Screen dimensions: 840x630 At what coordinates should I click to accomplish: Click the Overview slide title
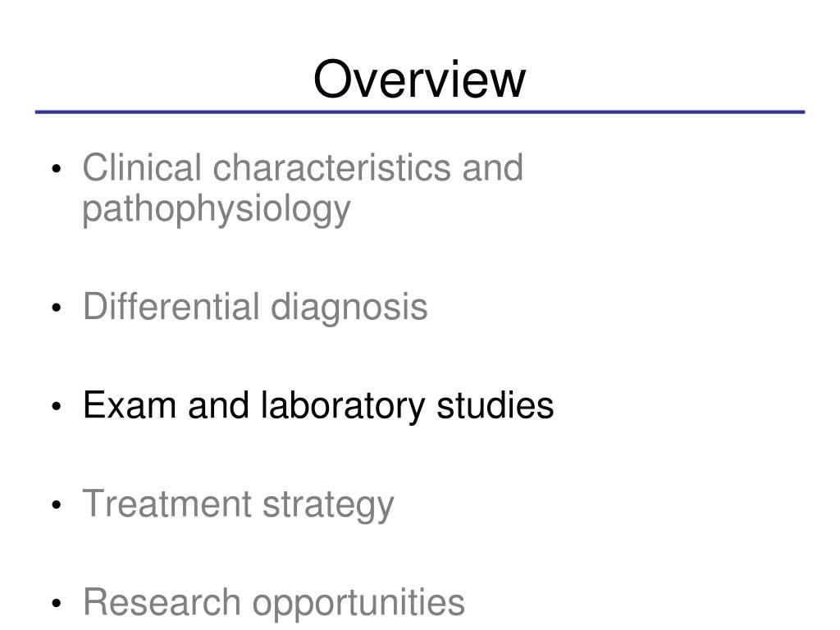419,80
